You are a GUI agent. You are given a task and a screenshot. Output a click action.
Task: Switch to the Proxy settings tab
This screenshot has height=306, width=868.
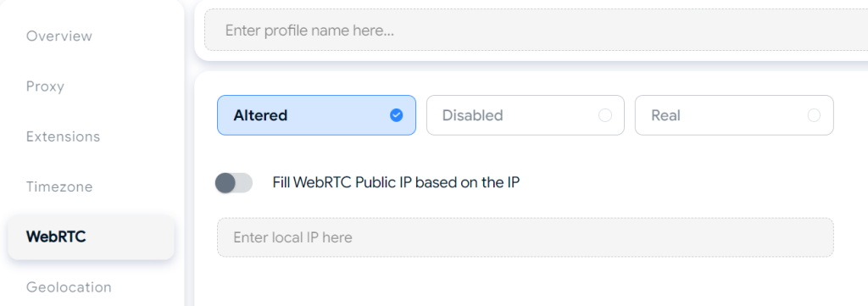46,86
